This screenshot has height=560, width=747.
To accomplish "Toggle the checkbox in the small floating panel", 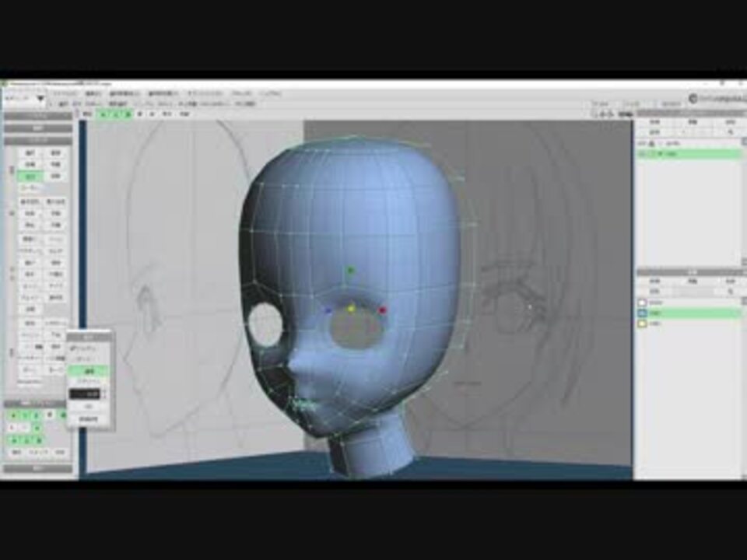I will pos(73,348).
